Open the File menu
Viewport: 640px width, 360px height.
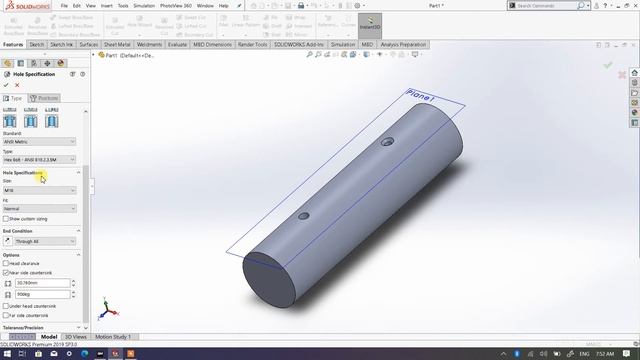coord(64,6)
